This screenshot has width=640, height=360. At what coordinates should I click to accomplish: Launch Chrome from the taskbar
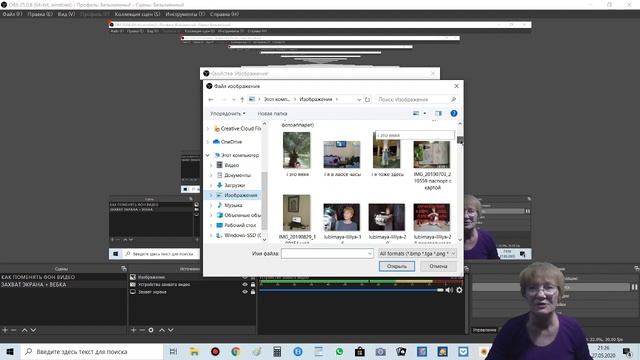236,351
